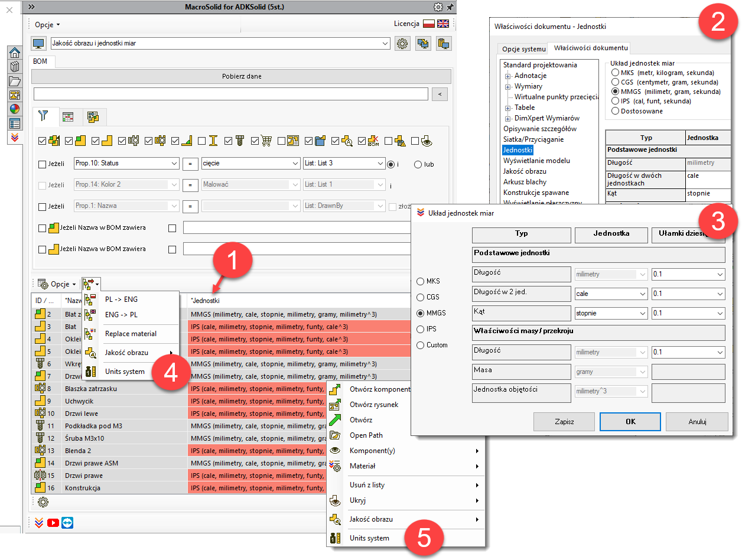742x560 pixels.
Task: Select the IPS radio in Układ jednostek miar dialog
Action: tap(421, 329)
